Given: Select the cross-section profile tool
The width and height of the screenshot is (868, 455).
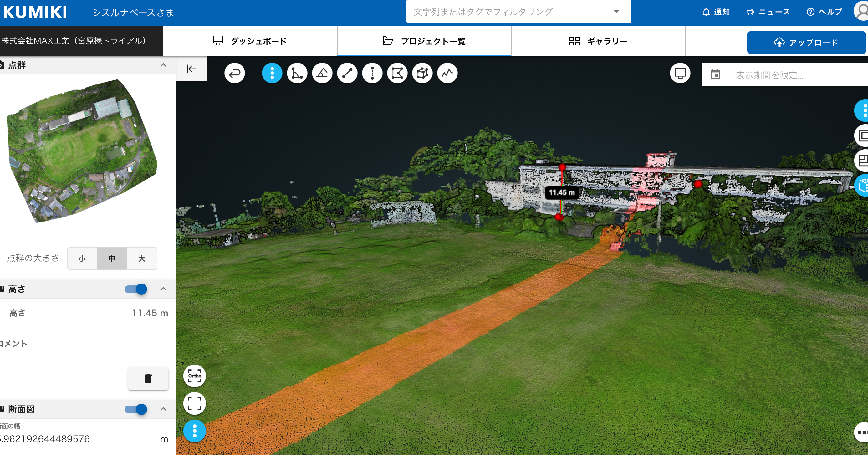Looking at the screenshot, I should (x=447, y=73).
